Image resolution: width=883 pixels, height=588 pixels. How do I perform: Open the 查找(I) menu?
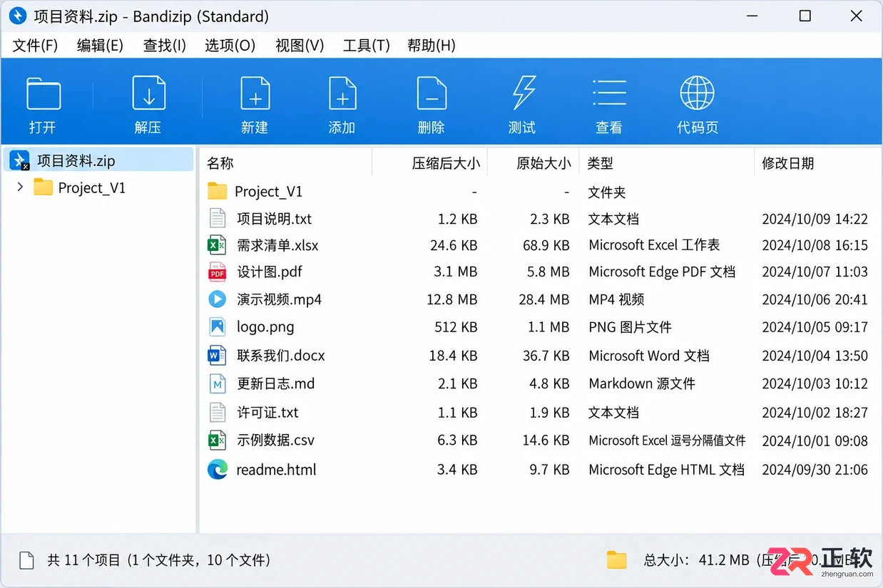164,46
